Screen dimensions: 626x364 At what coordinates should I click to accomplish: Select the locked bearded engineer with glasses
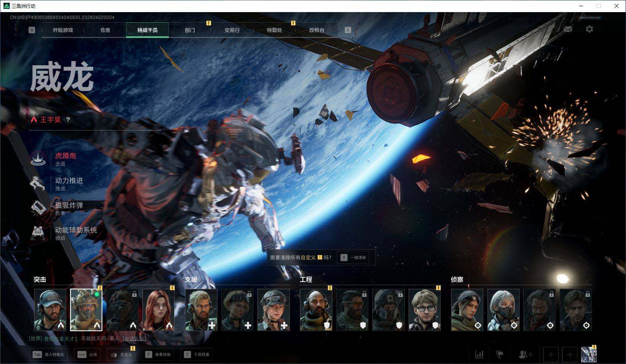click(x=352, y=310)
